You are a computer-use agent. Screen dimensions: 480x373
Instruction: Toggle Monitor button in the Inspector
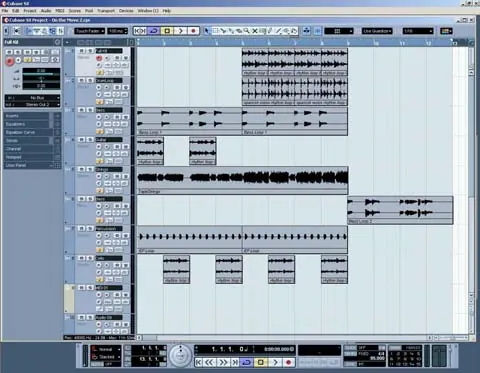tap(18, 60)
